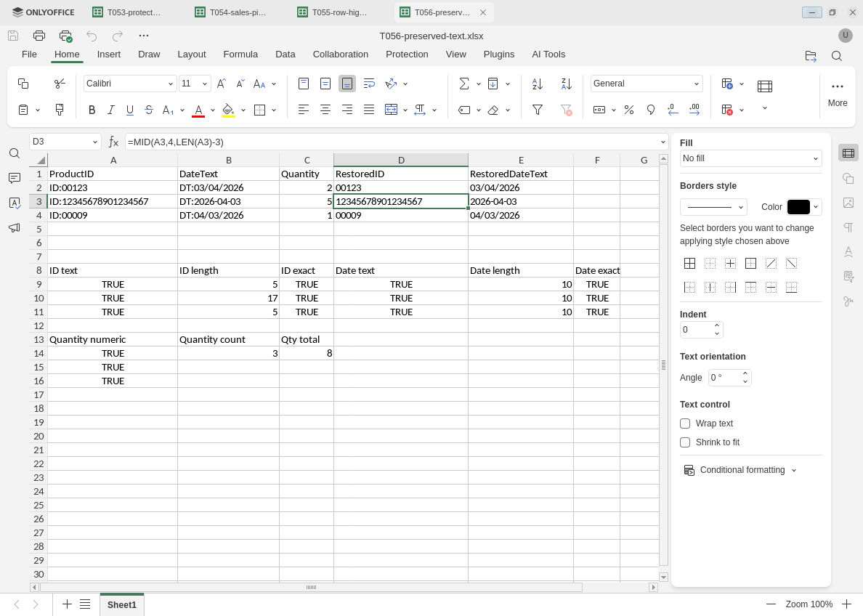Viewport: 863px width, 616px height.
Task: Enable the Wrap text checkbox
Action: pyautogui.click(x=685, y=423)
